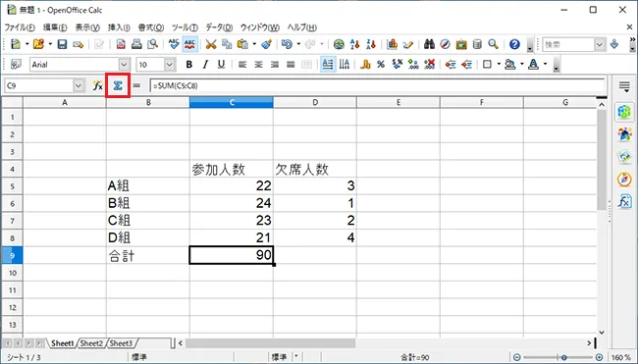Toggle Bold formatting
The image size is (638, 364).
pyautogui.click(x=188, y=64)
